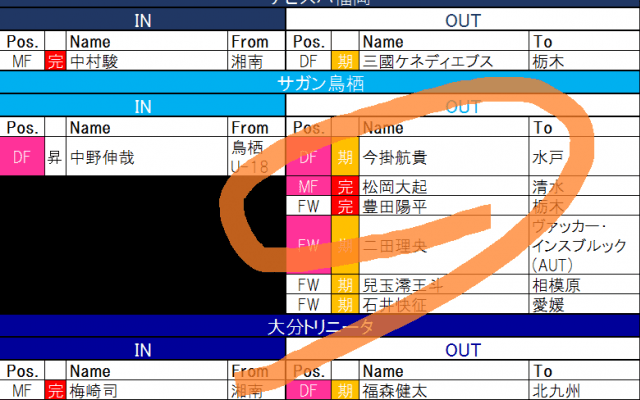Click the To header above 北九州
The image size is (640, 400).
pyautogui.click(x=584, y=371)
